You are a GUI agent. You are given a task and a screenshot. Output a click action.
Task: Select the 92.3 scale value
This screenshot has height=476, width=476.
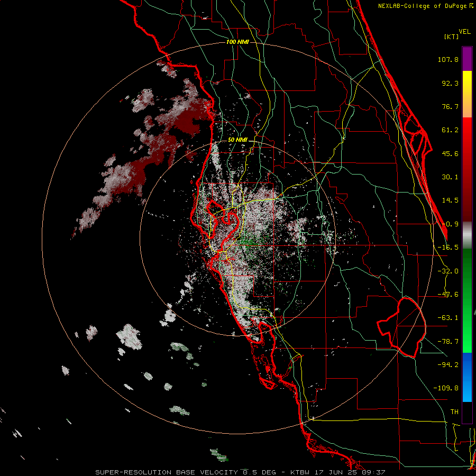(450, 83)
